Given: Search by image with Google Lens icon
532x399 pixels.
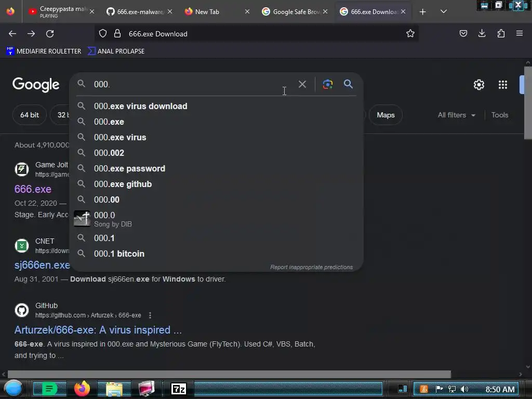Looking at the screenshot, I should [x=327, y=84].
